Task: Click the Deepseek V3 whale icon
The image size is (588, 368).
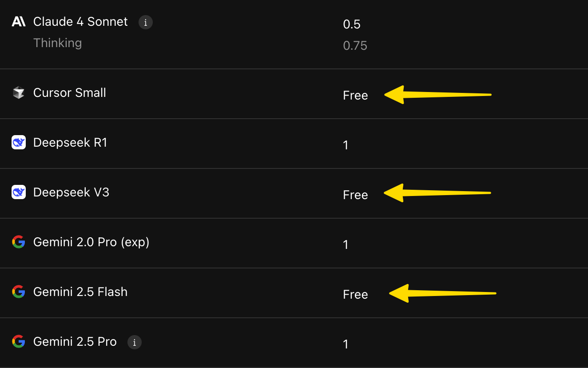Action: tap(18, 192)
